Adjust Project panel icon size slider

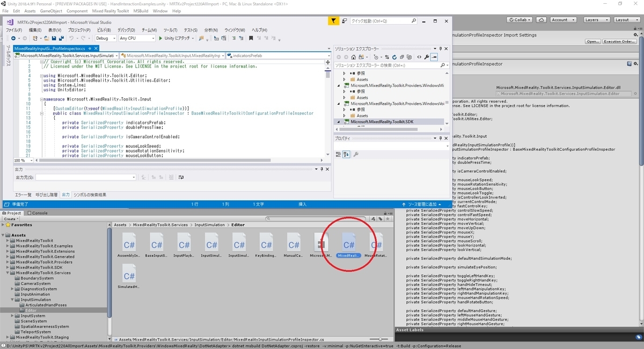tap(379, 339)
